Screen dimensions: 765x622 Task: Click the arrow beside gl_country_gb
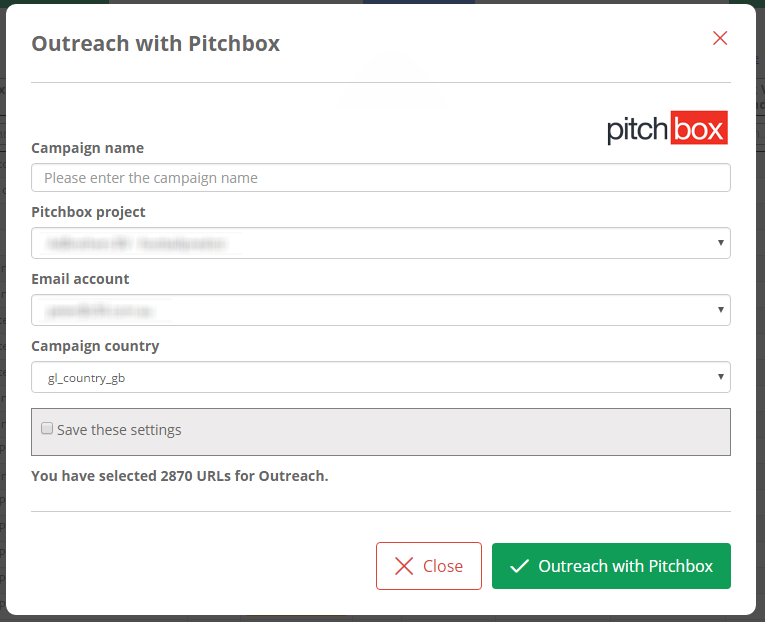(x=721, y=377)
